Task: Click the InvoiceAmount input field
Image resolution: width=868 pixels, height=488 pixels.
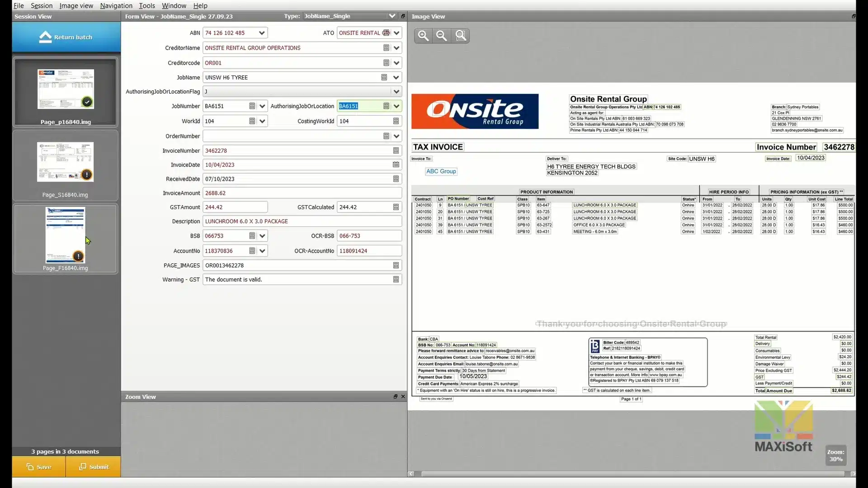Action: coord(302,193)
